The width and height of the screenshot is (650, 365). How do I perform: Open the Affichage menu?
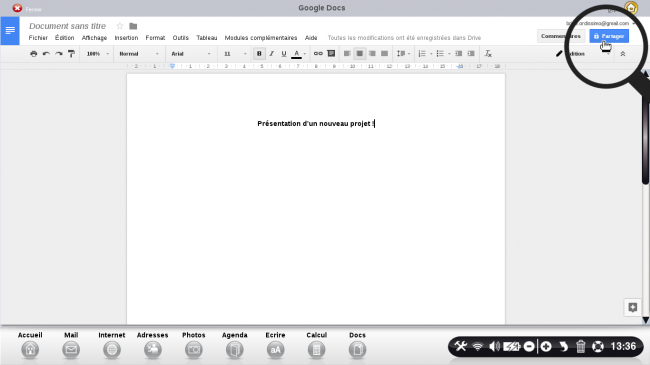[95, 38]
